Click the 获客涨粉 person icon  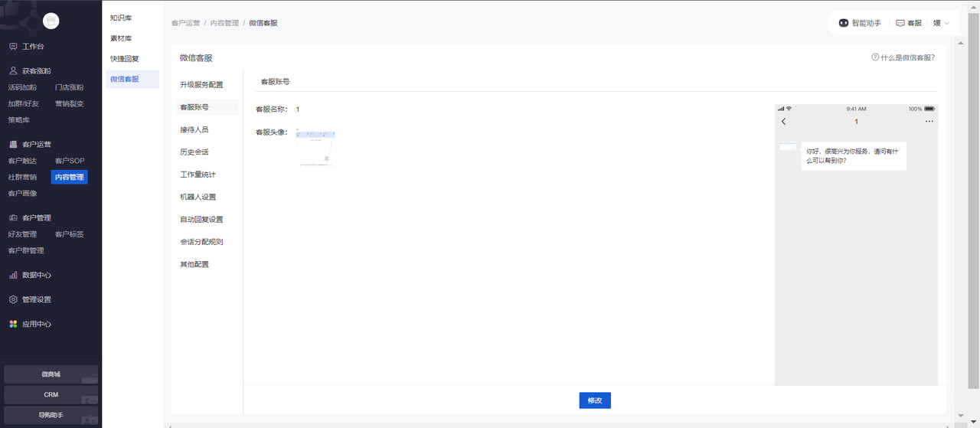[x=13, y=70]
